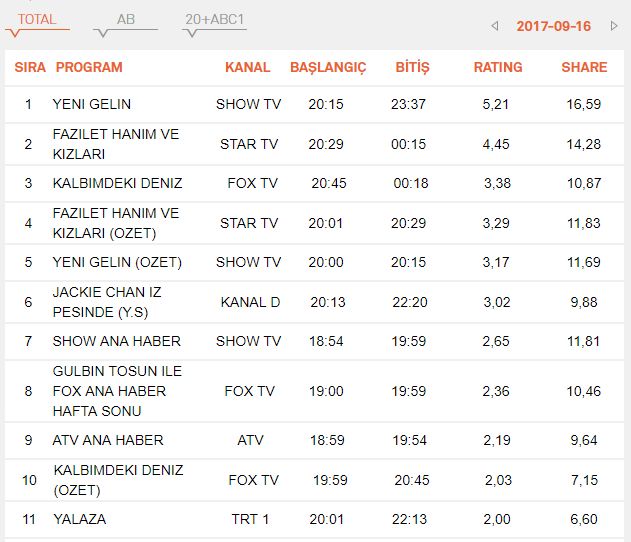Viewport: 631px width, 542px height.
Task: Select the YENI GELIN program row
Action: [92, 104]
